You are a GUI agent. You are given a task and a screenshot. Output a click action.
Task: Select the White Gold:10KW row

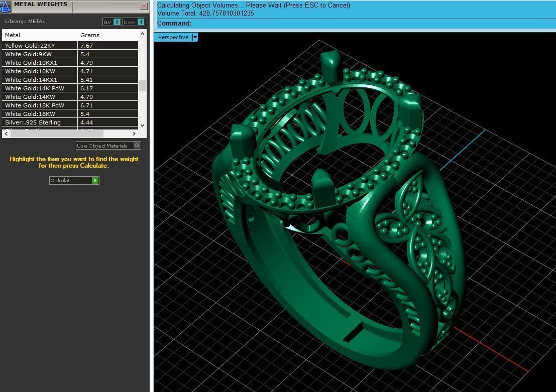[x=70, y=71]
